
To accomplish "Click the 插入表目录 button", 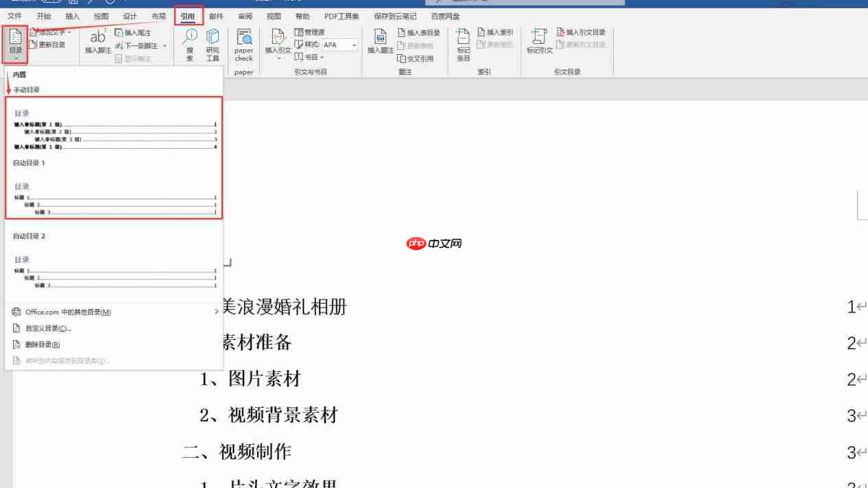I will 419,32.
